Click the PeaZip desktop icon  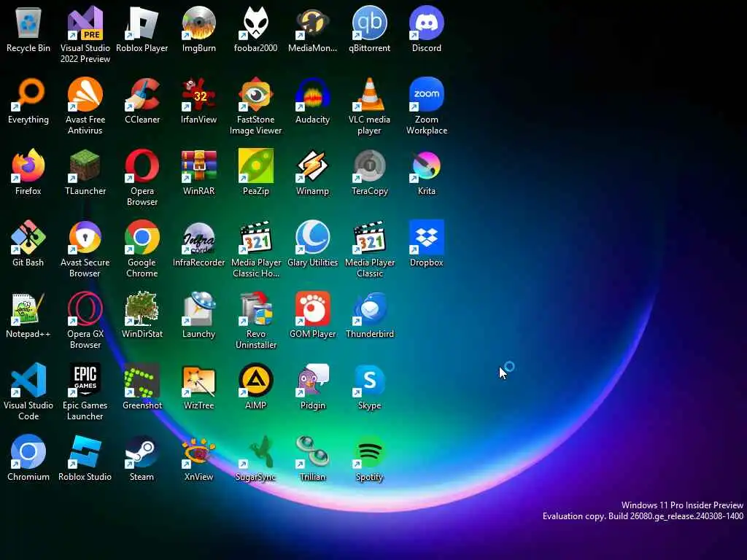[256, 166]
